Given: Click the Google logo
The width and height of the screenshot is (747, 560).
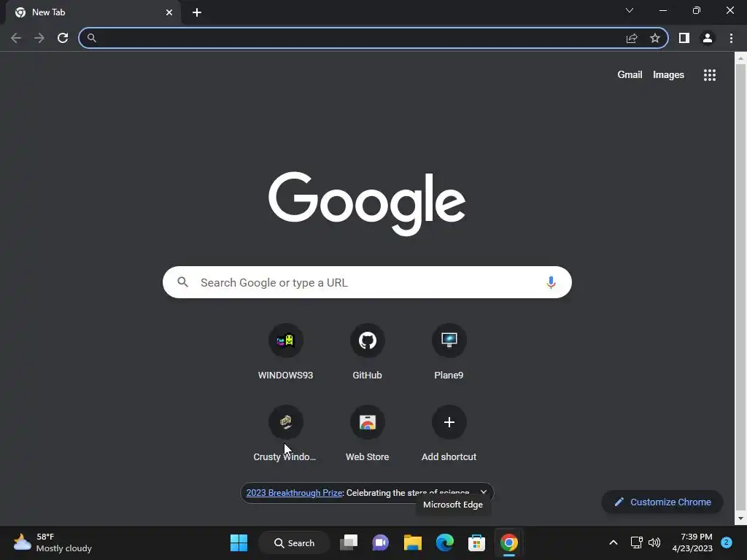Looking at the screenshot, I should pyautogui.click(x=367, y=204).
